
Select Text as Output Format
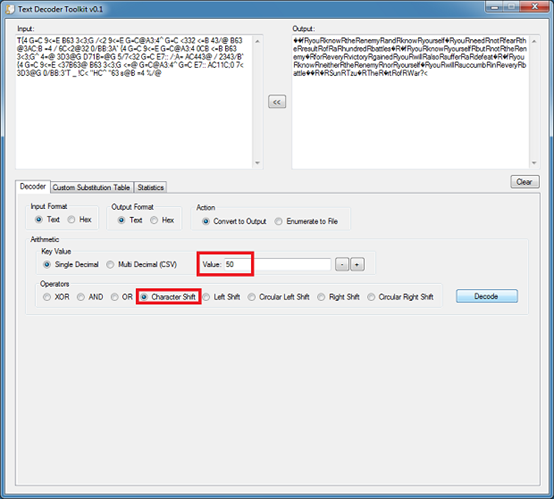[130, 220]
